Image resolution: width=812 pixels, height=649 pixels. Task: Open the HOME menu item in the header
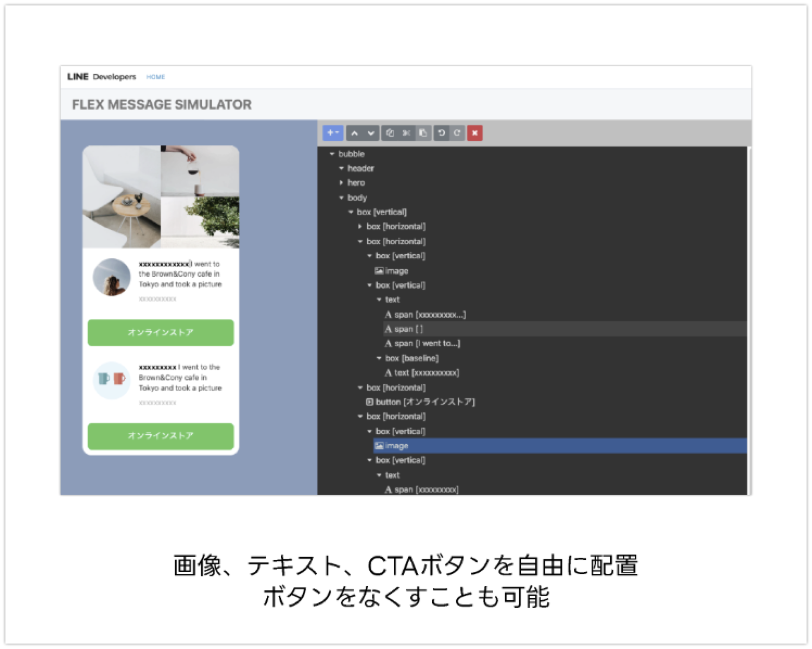coord(156,77)
